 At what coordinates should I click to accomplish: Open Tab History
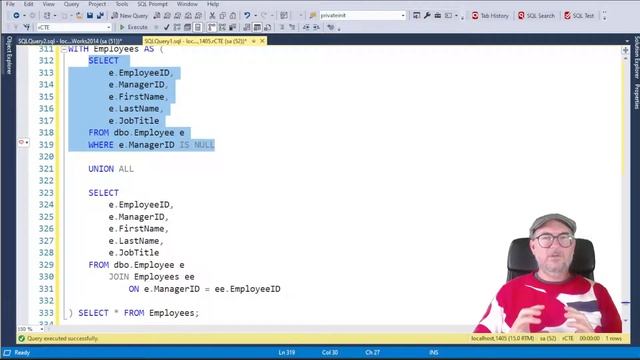point(490,16)
